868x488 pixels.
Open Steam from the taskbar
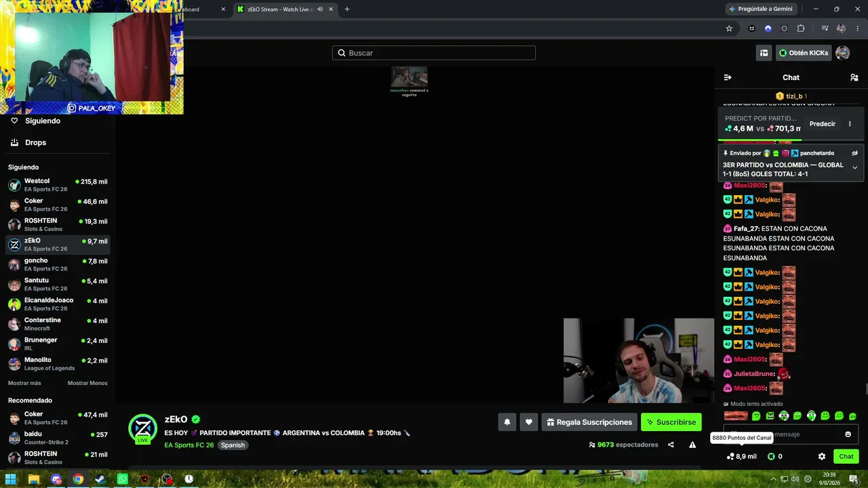coord(100,479)
